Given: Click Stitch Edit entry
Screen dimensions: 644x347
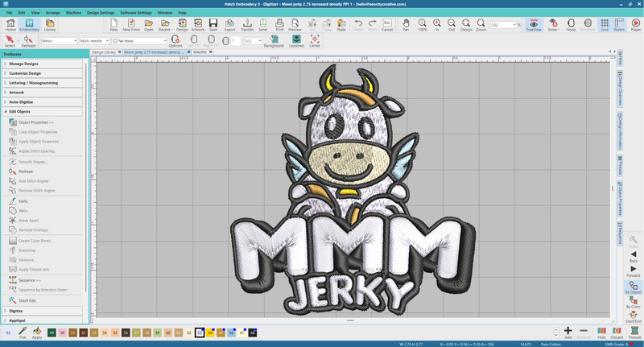Looking at the screenshot, I should (x=27, y=300).
